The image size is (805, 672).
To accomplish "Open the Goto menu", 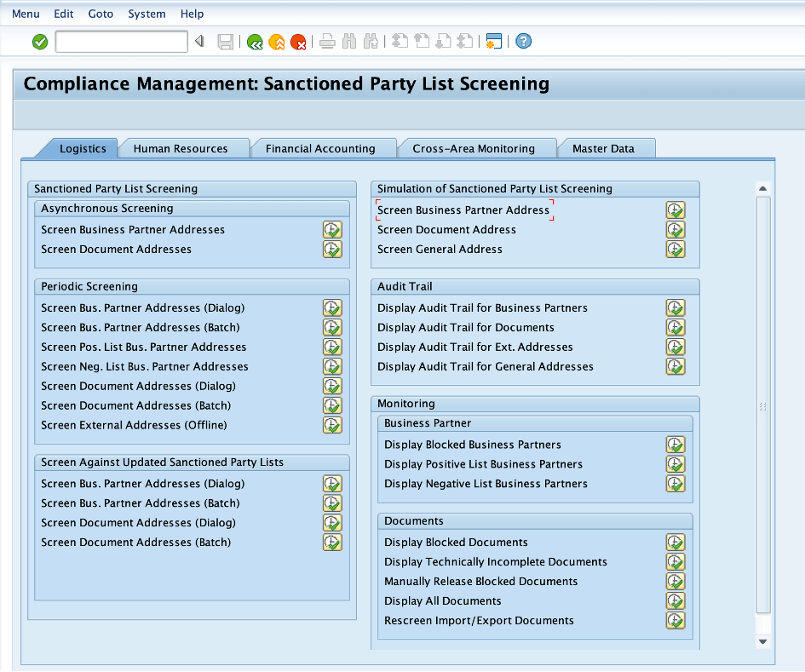I will point(101,14).
